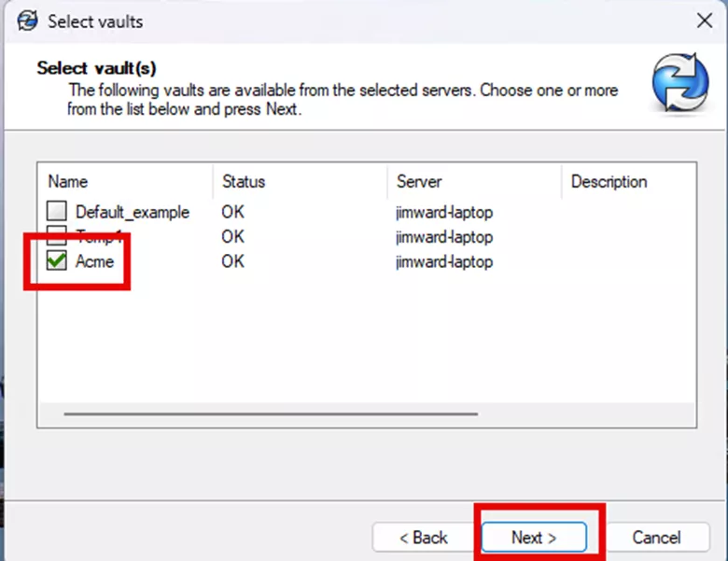The image size is (728, 561).
Task: Select the Default_example vault name
Action: [133, 212]
